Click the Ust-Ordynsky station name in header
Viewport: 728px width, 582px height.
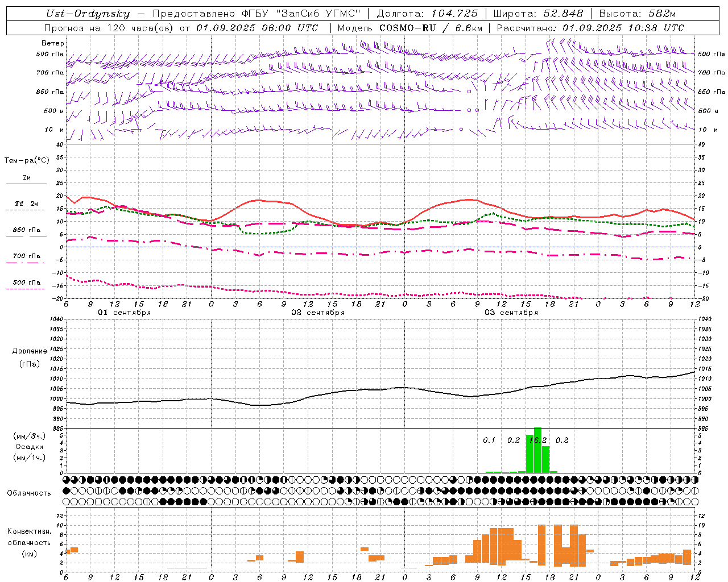tap(88, 14)
